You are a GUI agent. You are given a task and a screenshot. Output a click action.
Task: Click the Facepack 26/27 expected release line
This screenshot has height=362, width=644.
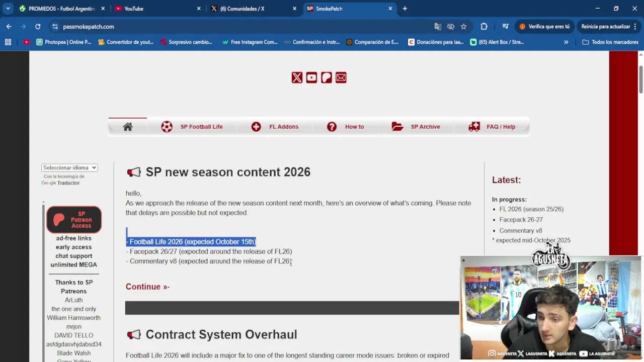(209, 251)
